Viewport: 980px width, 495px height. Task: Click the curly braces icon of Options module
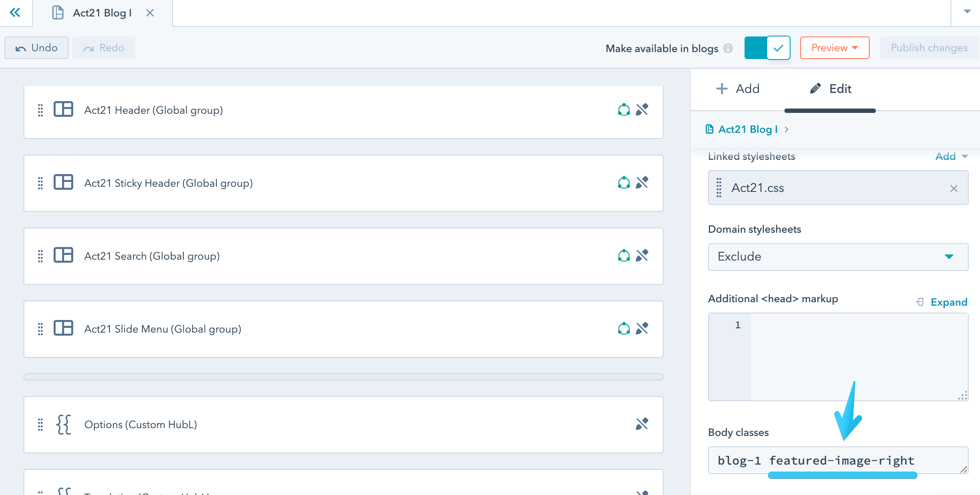coord(63,424)
